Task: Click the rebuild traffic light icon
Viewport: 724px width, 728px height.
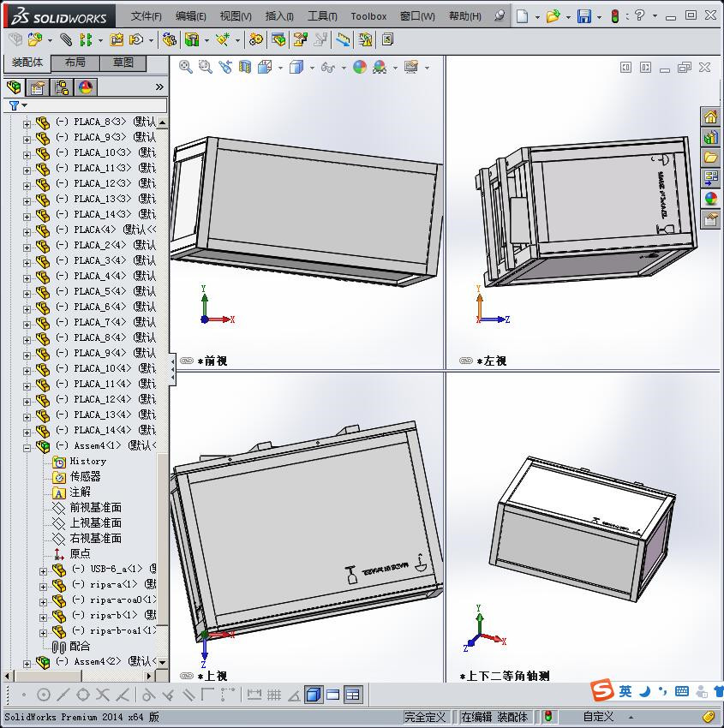Action: click(615, 17)
